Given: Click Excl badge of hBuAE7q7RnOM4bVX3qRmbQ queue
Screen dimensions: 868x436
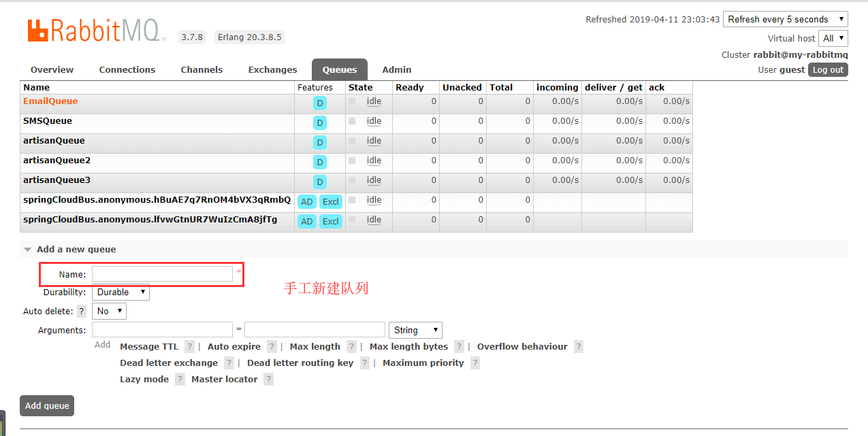Looking at the screenshot, I should click(x=331, y=202).
